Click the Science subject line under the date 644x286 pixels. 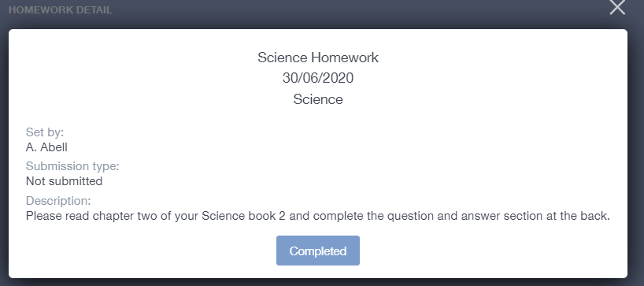coord(318,99)
